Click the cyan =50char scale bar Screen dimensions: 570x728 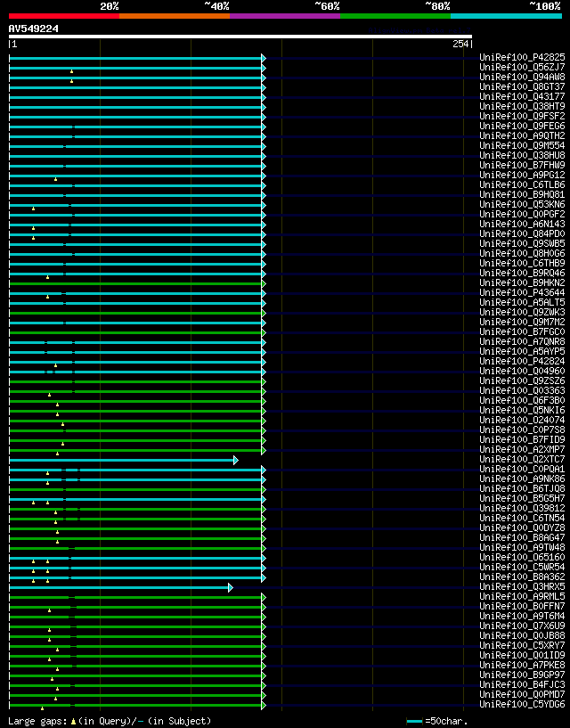[x=414, y=721]
